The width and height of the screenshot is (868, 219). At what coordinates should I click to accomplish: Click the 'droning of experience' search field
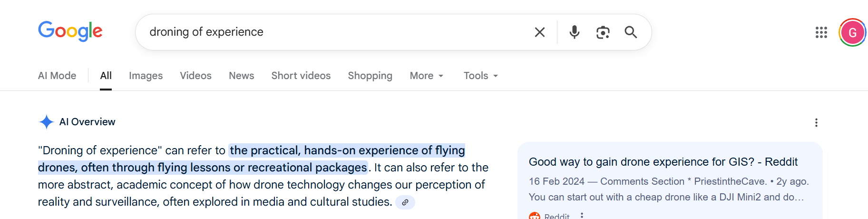pyautogui.click(x=333, y=32)
